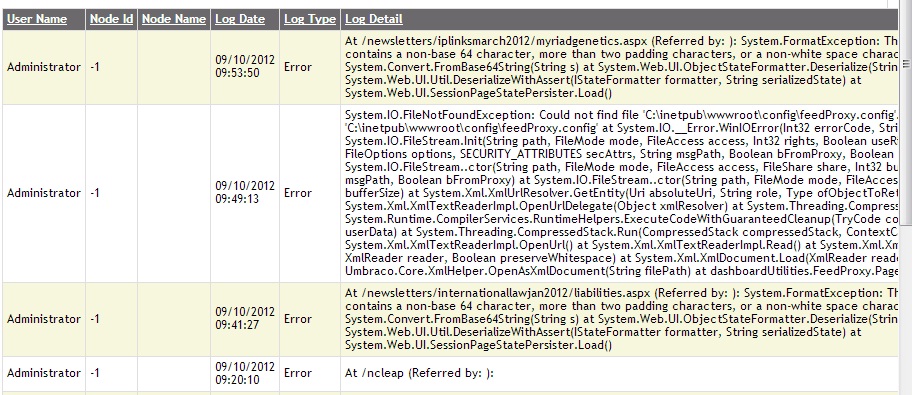
Task: Click Administrator in the 09:20:10 row
Action: tap(44, 373)
